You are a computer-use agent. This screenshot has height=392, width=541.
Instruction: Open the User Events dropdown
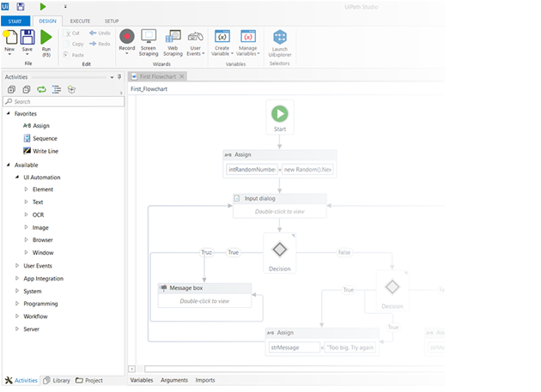pos(196,44)
